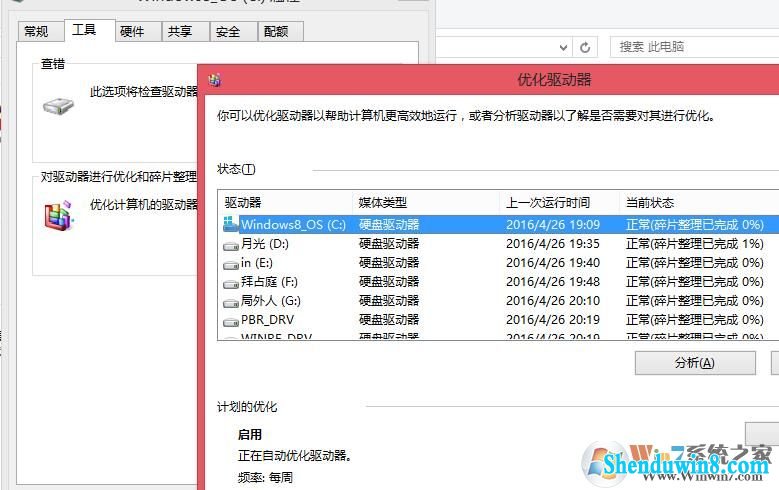Select the Windows8_OS (C:) drive row
The height and width of the screenshot is (490, 779).
(499, 225)
